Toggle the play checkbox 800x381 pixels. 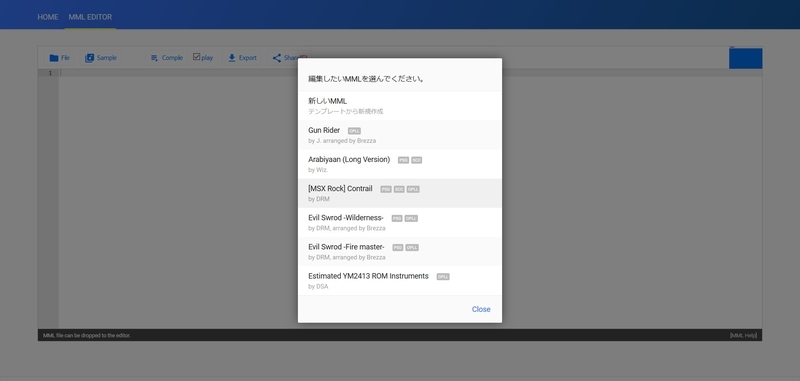[x=196, y=57]
